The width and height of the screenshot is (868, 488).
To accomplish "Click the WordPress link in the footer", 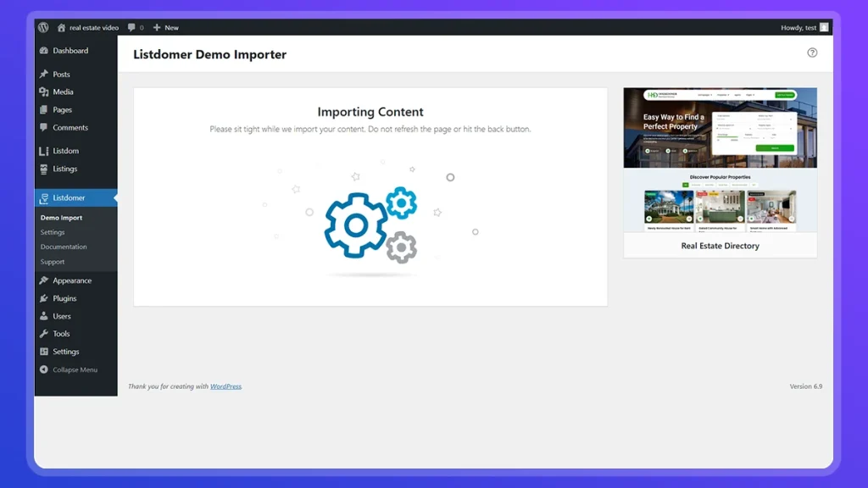I will click(x=225, y=386).
